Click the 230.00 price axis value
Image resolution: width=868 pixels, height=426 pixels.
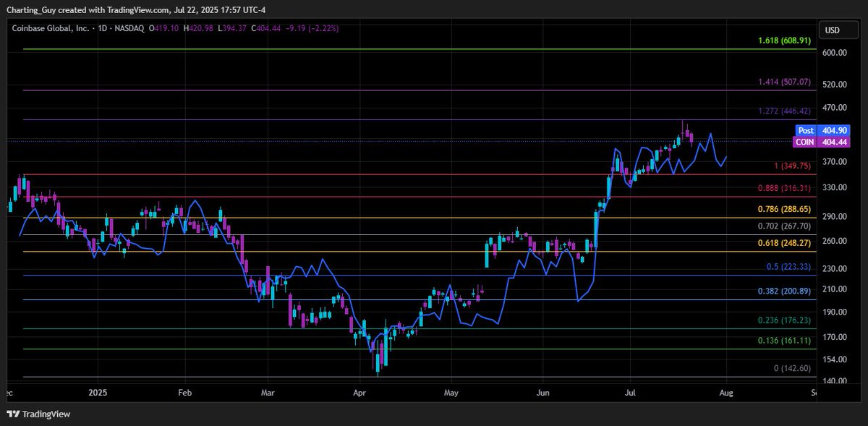[834, 269]
